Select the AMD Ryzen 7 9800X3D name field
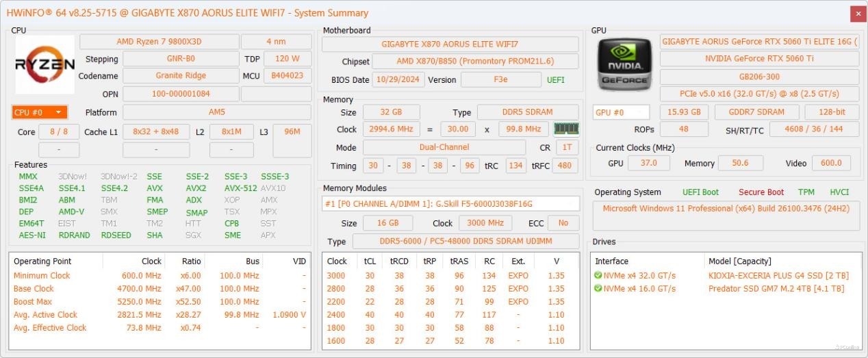 point(159,42)
